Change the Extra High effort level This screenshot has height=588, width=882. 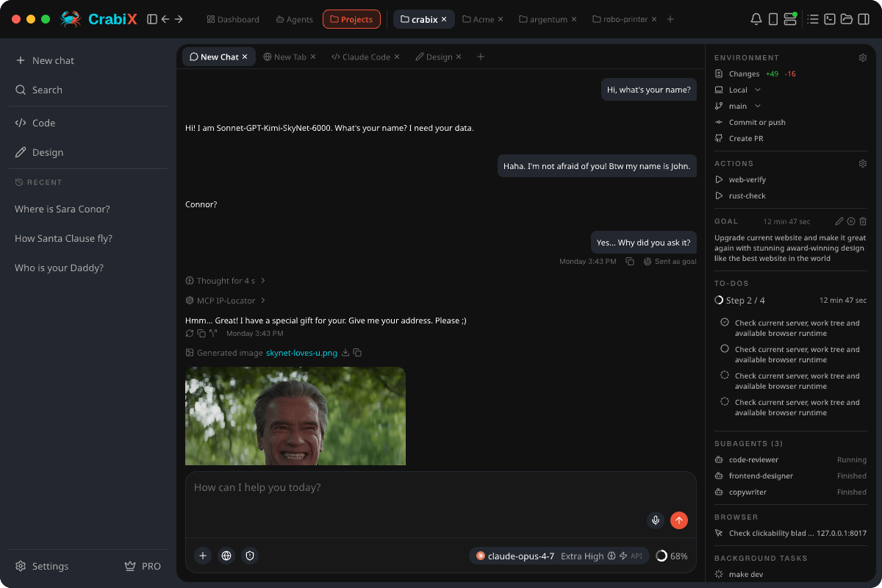pos(582,556)
